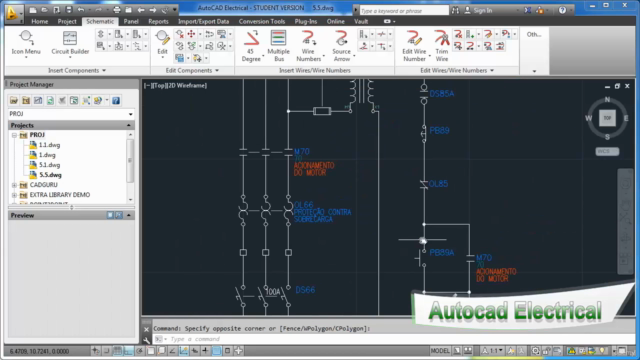
Task: Open the Icon Menu tool
Action: tap(26, 43)
